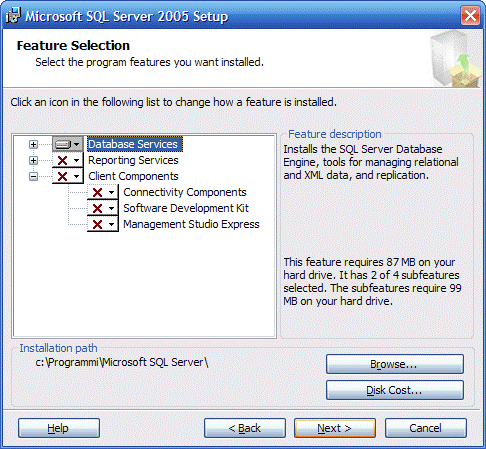Open the Browse installation path dialog
Image resolution: width=486 pixels, height=449 pixels.
395,364
